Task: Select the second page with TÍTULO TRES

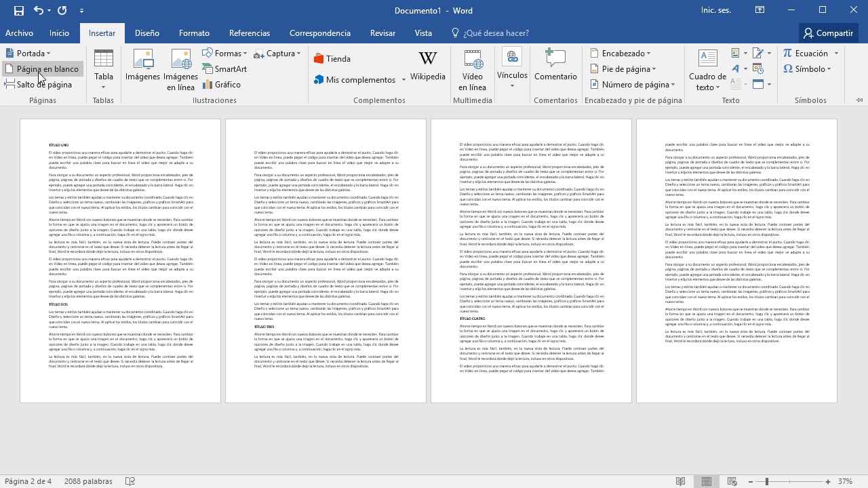Action: [325, 261]
